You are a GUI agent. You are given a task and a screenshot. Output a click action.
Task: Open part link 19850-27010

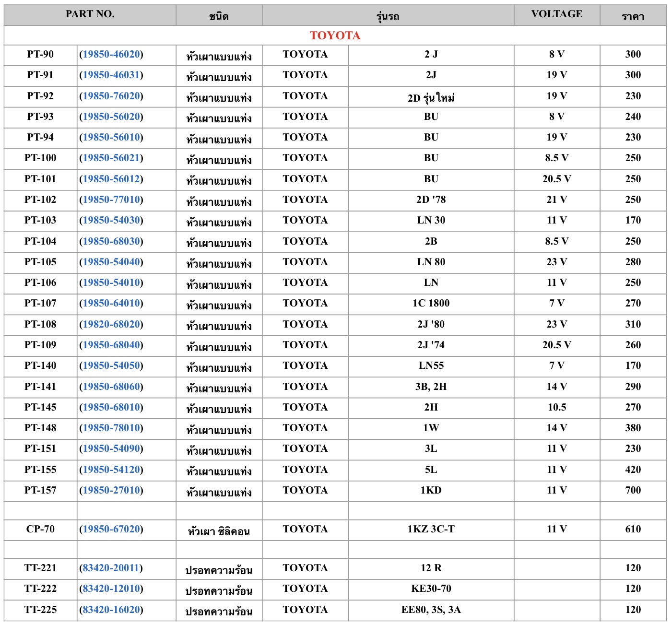[111, 490]
